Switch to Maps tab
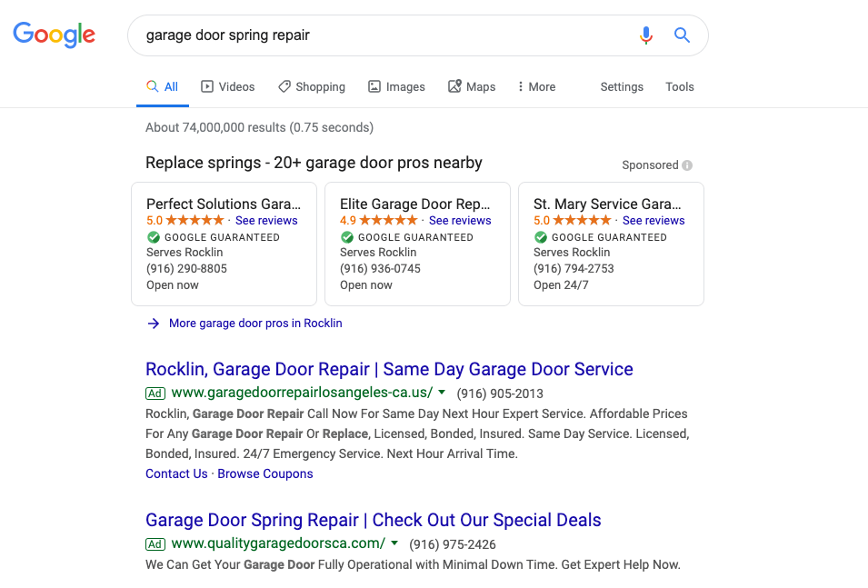The image size is (868, 588). (472, 87)
